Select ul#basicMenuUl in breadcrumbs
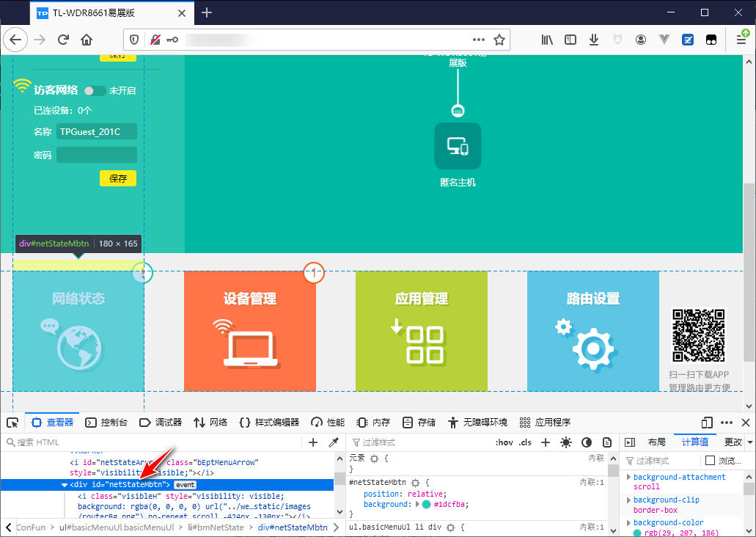Image resolution: width=756 pixels, height=537 pixels. click(117, 527)
